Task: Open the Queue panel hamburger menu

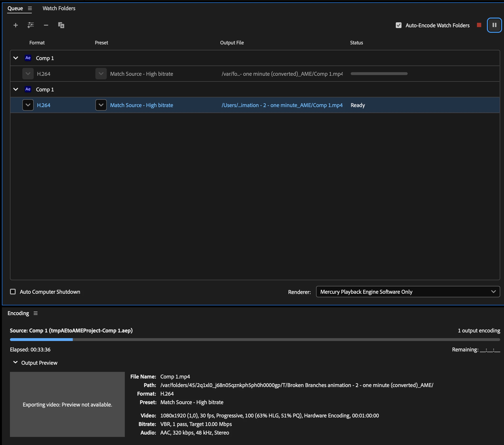Action: point(30,8)
